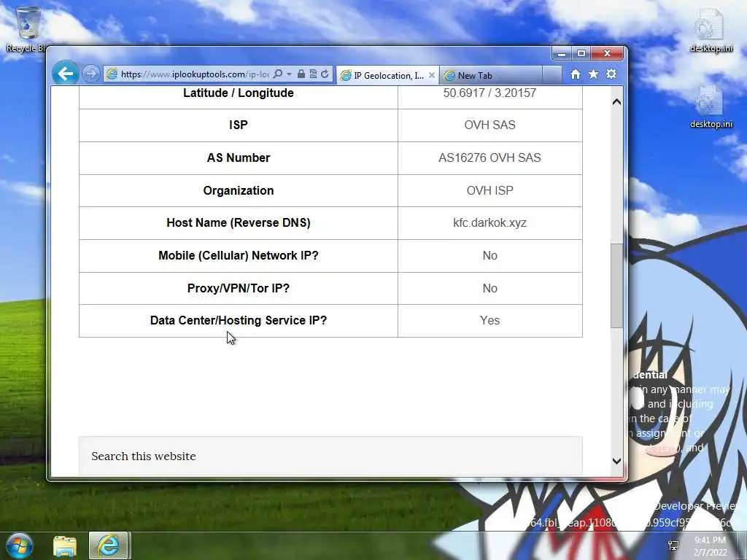Viewport: 747px width, 560px height.
Task: Click the iplookuptools URL address field
Action: coord(194,74)
